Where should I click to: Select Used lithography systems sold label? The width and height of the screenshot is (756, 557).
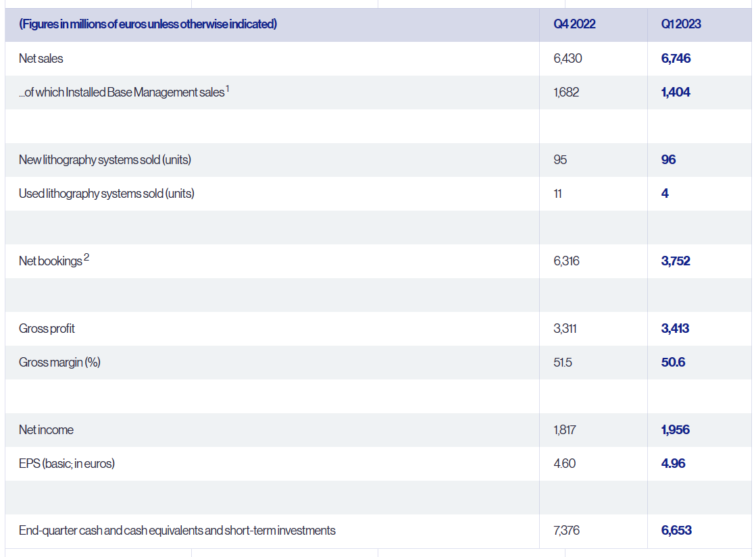click(106, 194)
